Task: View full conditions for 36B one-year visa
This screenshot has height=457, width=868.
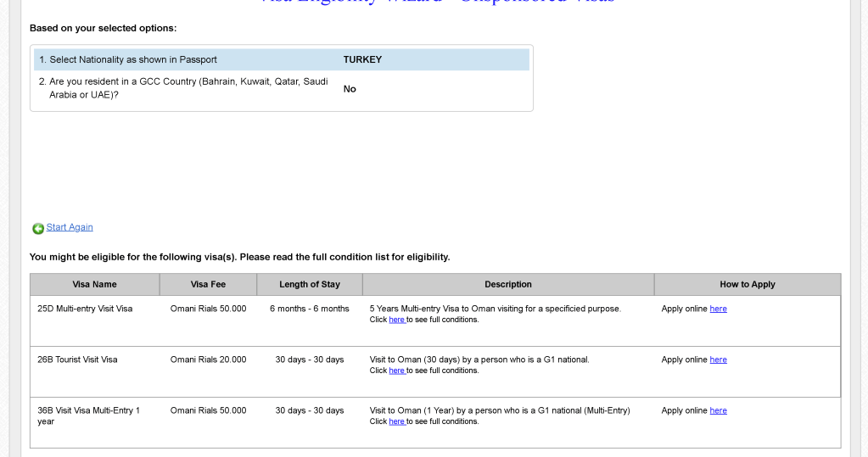Action: tap(397, 421)
